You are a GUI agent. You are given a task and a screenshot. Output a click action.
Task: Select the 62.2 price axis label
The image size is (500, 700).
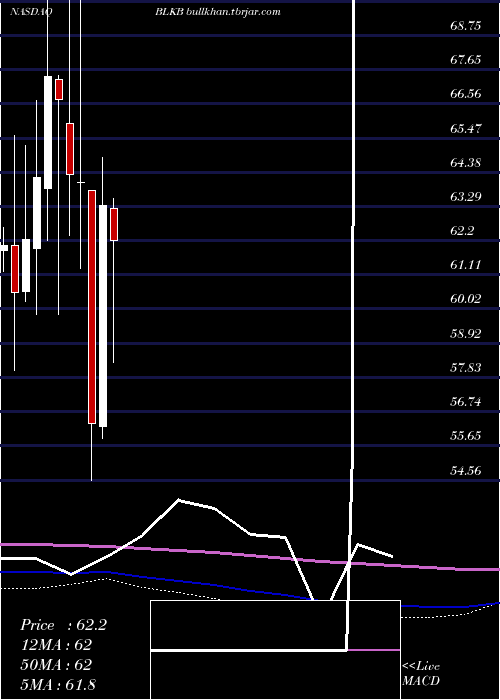[462, 231]
